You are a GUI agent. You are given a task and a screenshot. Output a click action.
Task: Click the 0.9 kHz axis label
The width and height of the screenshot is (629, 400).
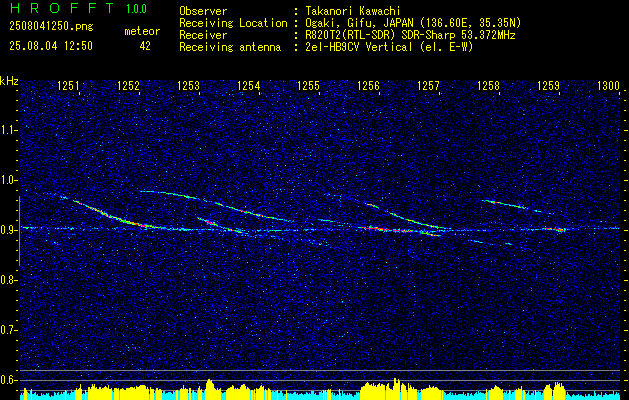8,230
